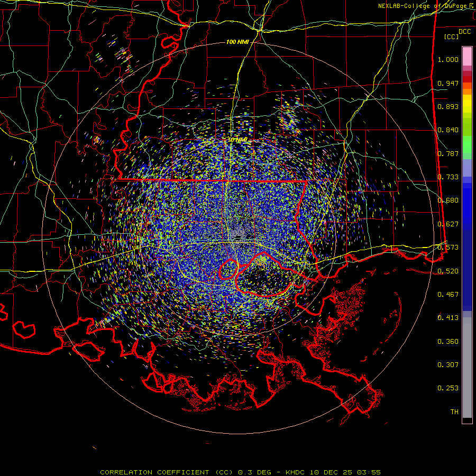Click the 0.307 legend value

click(x=448, y=365)
